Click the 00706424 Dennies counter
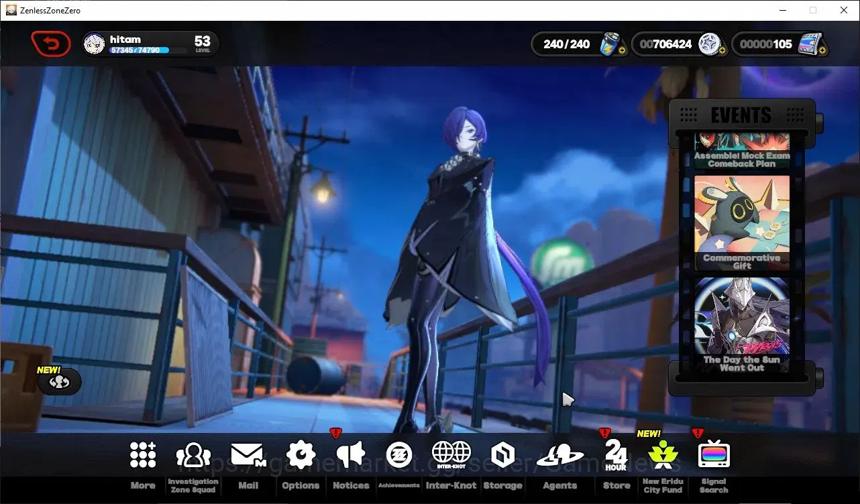860x504 pixels. (x=665, y=44)
